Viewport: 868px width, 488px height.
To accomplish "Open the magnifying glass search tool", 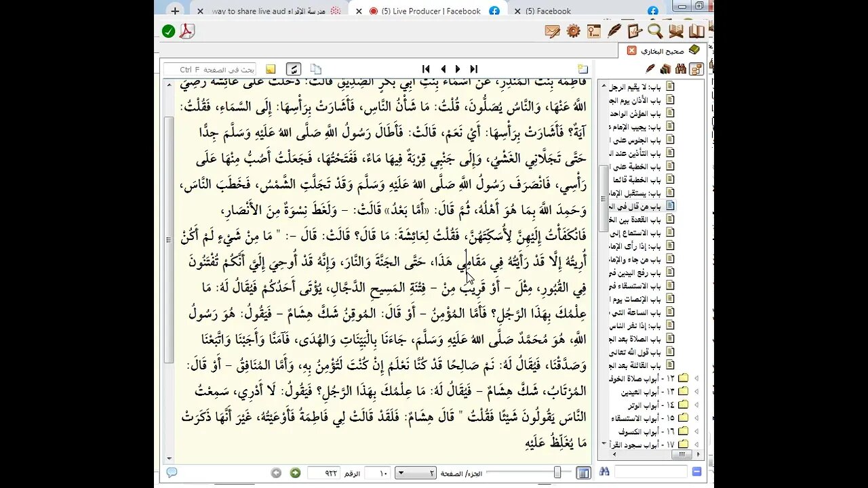I will [x=655, y=31].
